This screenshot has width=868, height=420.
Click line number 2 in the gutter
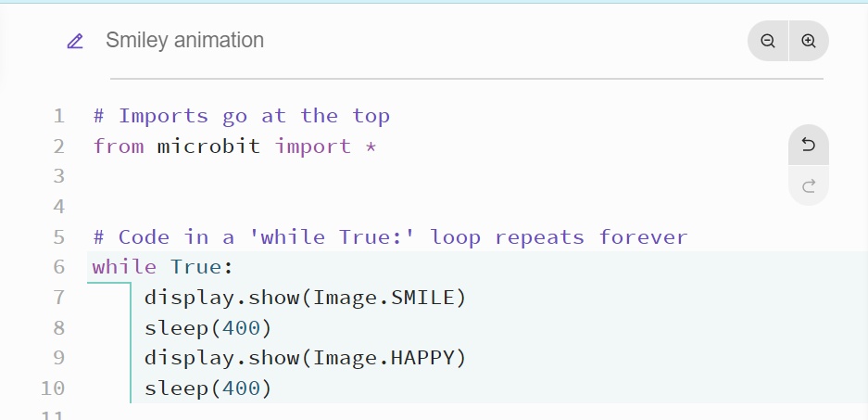(x=59, y=146)
